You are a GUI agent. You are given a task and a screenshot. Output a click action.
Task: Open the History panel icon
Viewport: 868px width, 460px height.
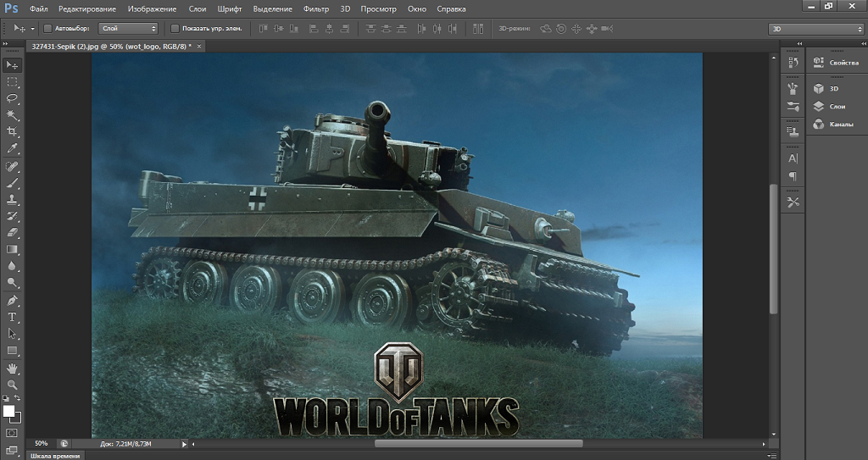793,63
